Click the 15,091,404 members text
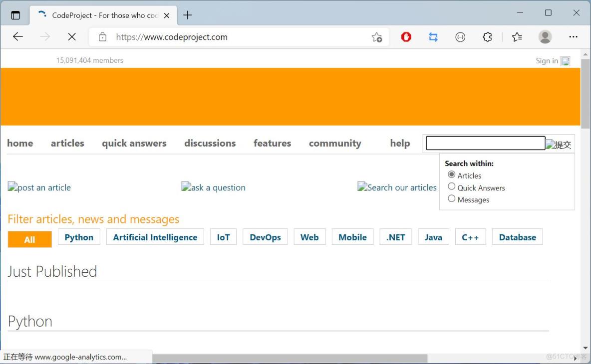 90,60
